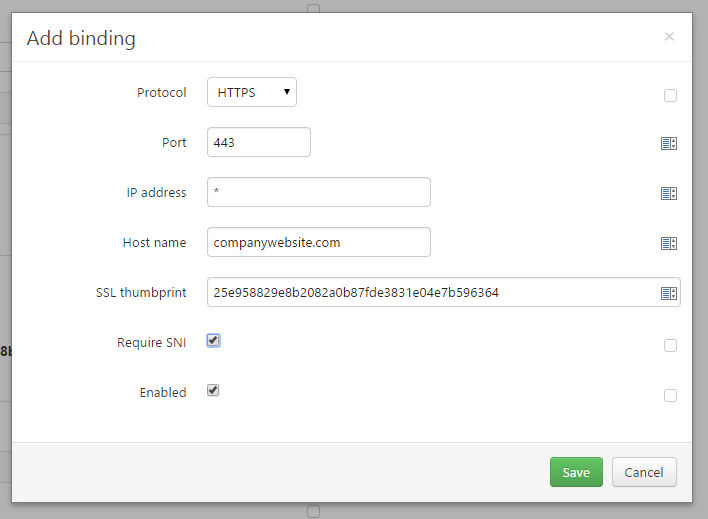Viewport: 708px width, 519px height.
Task: Tick the far-right checkbox on the Require SNI row
Action: 670,346
